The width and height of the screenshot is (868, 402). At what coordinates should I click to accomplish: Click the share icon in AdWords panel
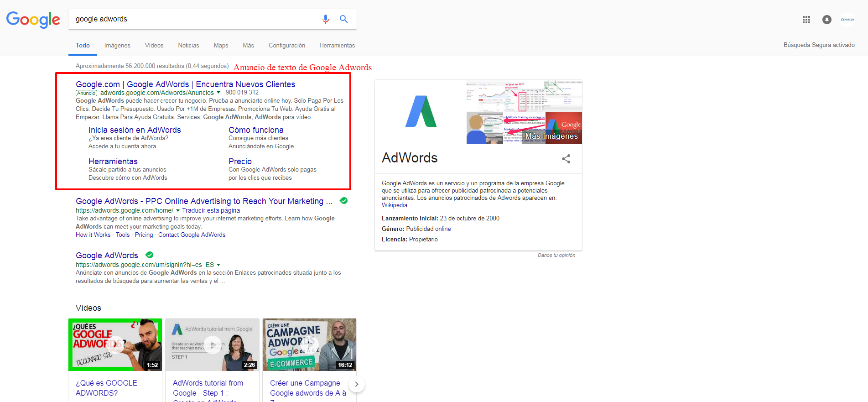point(566,159)
